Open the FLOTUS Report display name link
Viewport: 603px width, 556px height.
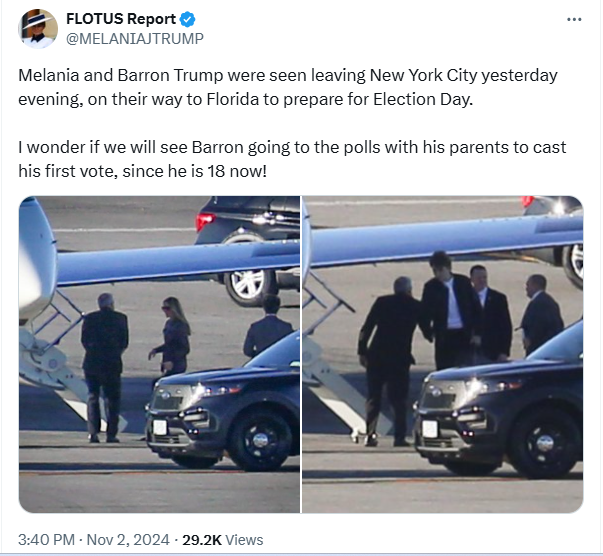click(121, 19)
